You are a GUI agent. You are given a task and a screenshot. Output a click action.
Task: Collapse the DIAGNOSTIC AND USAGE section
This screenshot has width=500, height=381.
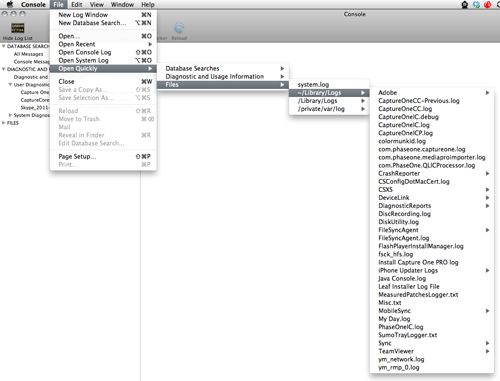pos(4,69)
